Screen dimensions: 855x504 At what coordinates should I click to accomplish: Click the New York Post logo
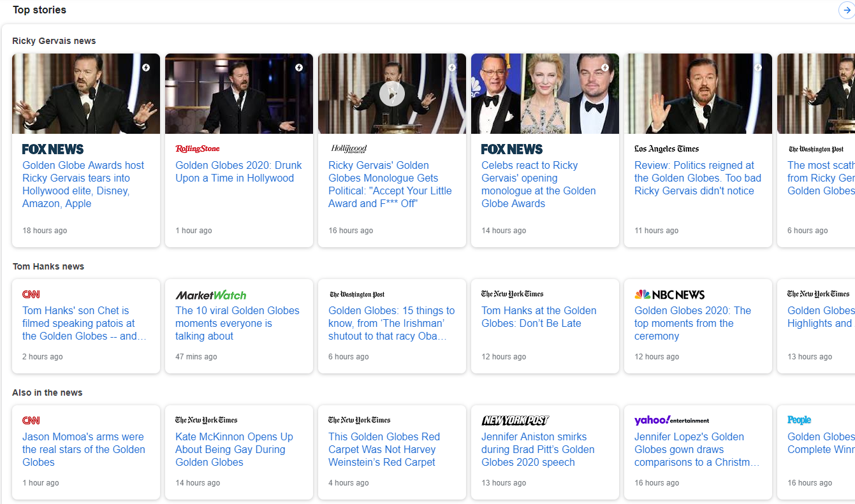click(515, 421)
